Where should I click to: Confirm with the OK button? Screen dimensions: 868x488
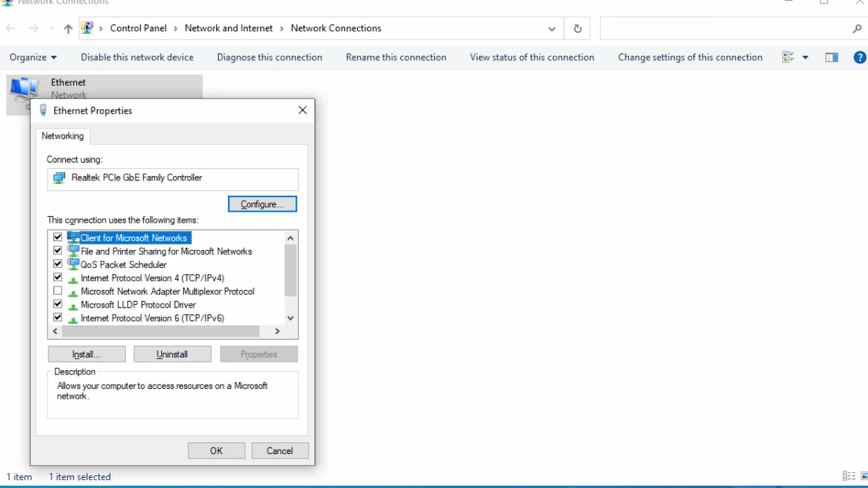coord(216,451)
